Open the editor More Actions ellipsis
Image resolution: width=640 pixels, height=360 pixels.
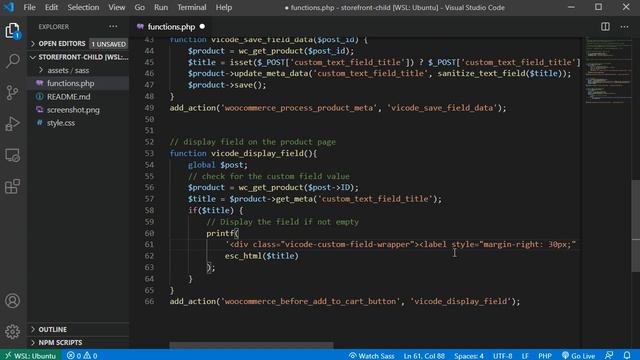[x=624, y=27]
